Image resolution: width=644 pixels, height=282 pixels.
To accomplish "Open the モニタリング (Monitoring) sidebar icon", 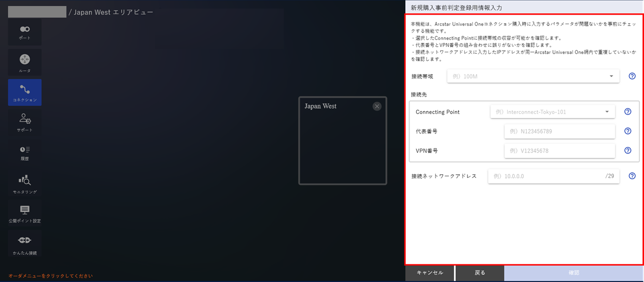I will pyautogui.click(x=25, y=183).
